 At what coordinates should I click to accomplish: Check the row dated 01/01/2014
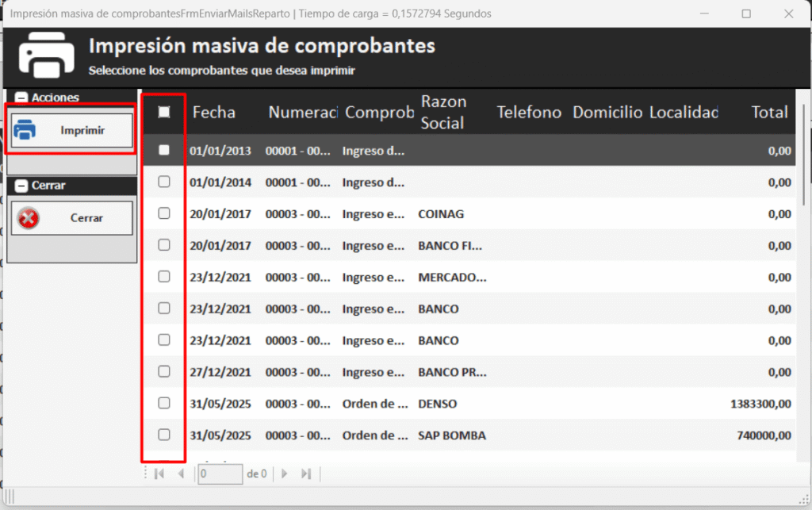(164, 182)
